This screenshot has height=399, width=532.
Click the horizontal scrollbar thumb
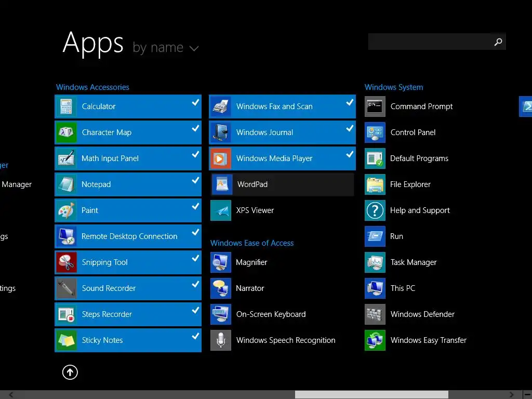pyautogui.click(x=371, y=395)
